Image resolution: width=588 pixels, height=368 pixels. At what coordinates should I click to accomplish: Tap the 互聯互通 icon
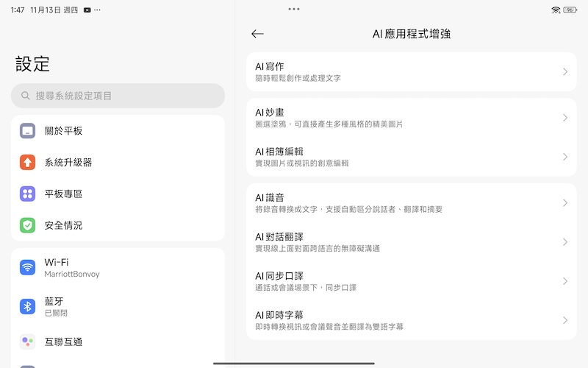27,342
